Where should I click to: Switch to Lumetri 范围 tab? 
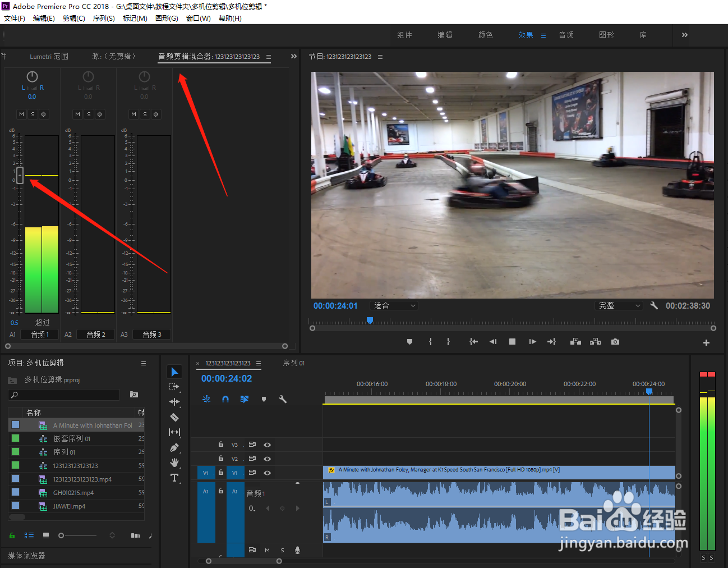[x=49, y=56]
